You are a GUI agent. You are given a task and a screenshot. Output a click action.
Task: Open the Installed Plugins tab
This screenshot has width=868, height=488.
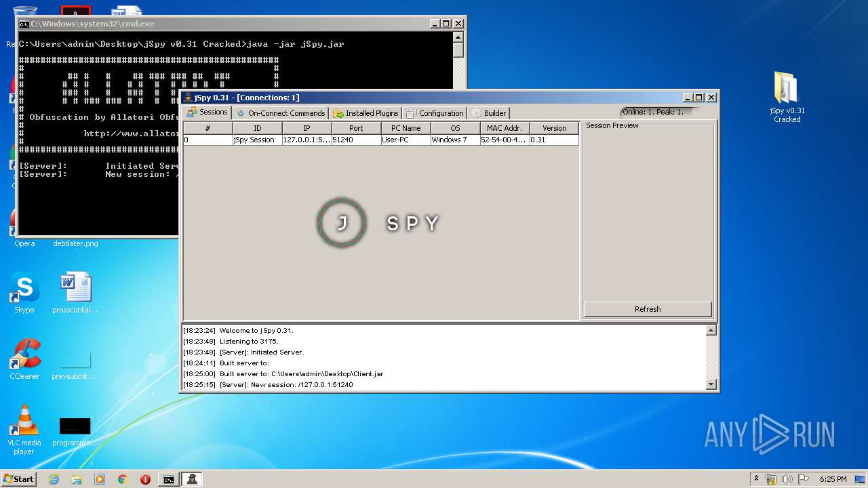tap(366, 113)
